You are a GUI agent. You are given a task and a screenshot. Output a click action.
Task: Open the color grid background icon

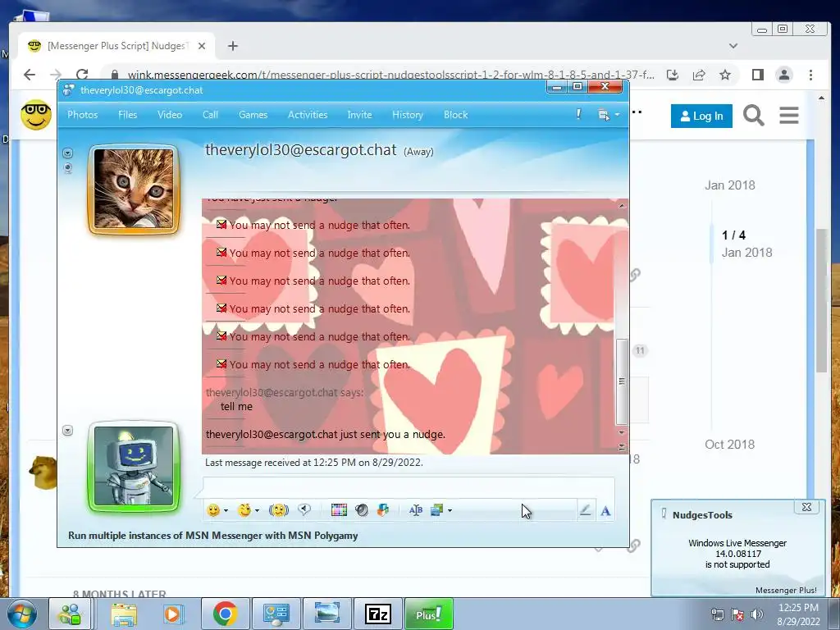tap(339, 510)
